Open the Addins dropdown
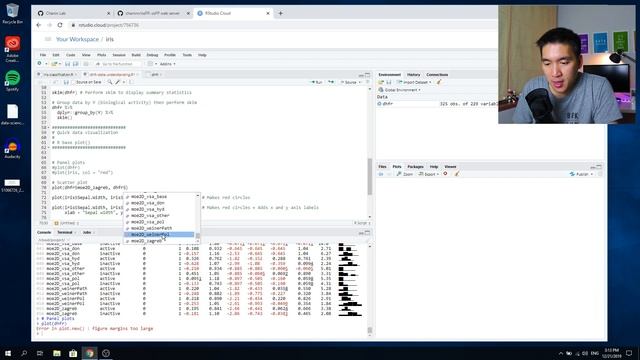The height and width of the screenshot is (360, 640). point(167,64)
